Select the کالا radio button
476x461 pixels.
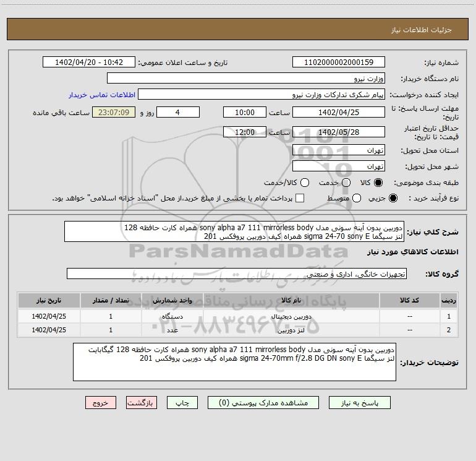coord(378,183)
